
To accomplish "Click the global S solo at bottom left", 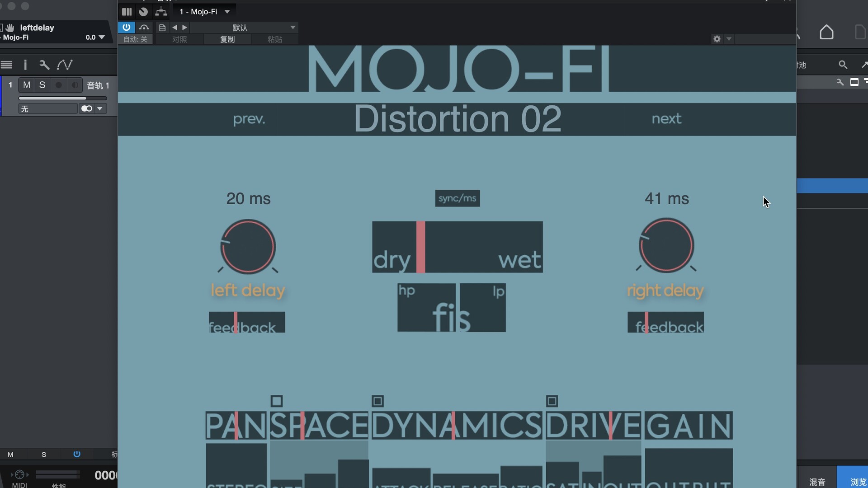I will point(44,455).
